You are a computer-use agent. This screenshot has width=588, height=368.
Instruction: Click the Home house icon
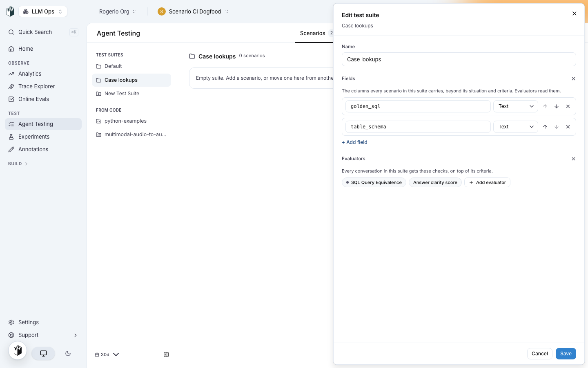[11, 49]
